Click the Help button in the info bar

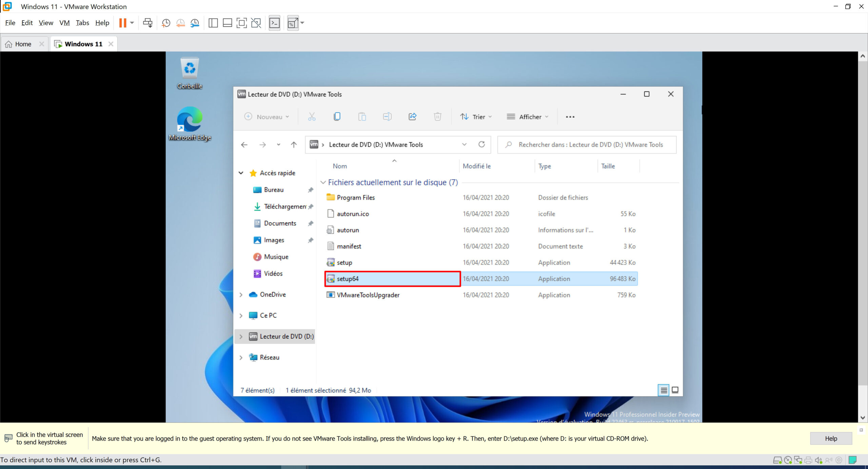click(831, 439)
